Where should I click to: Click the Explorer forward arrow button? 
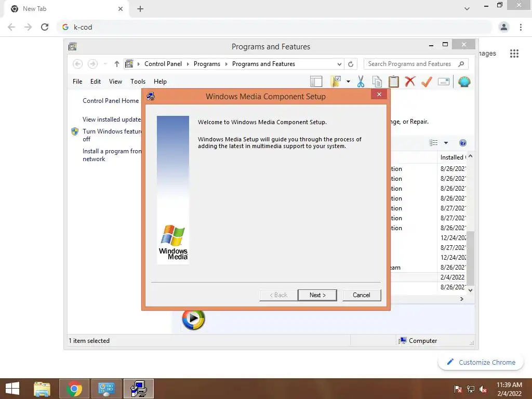point(92,64)
